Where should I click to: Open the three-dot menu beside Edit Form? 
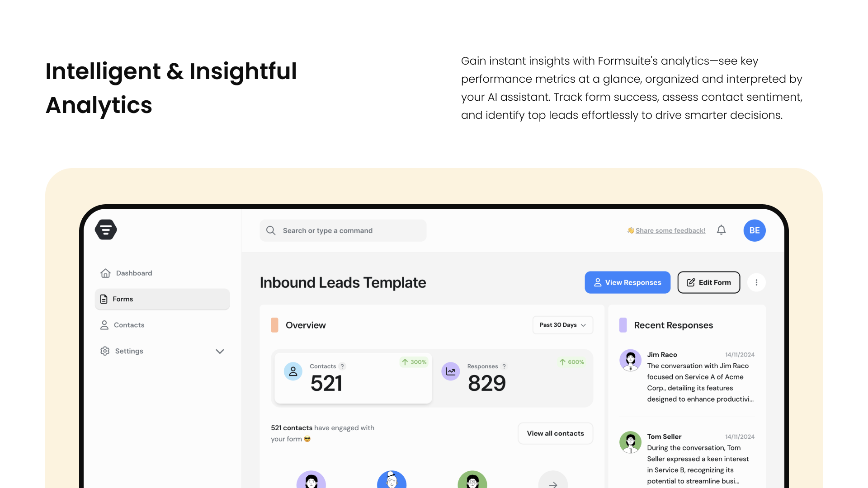(x=756, y=282)
